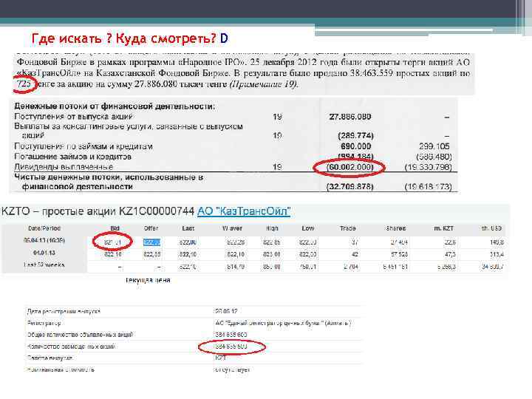The image size is (532, 399).
Task: Open the АО "КазТрансОйл" link
Action: [244, 211]
